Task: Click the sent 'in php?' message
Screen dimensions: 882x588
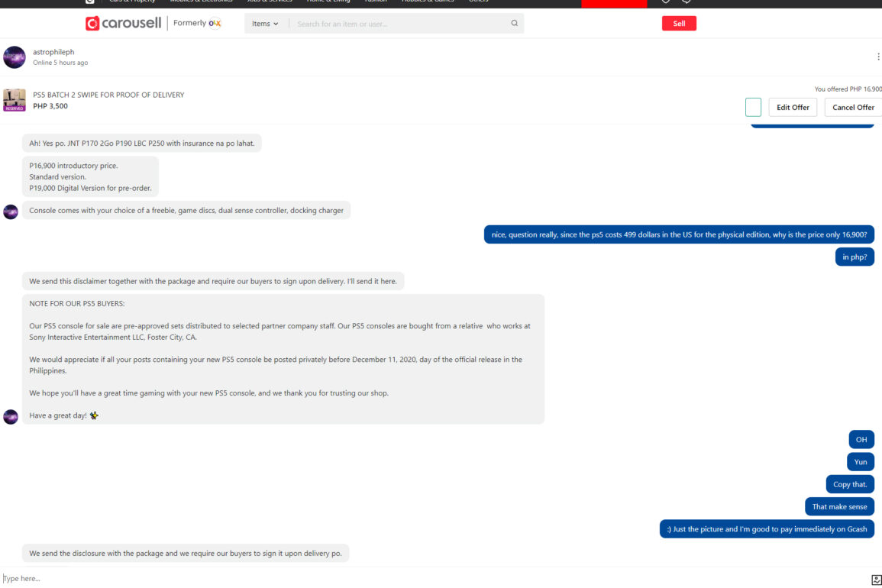Action: [855, 257]
